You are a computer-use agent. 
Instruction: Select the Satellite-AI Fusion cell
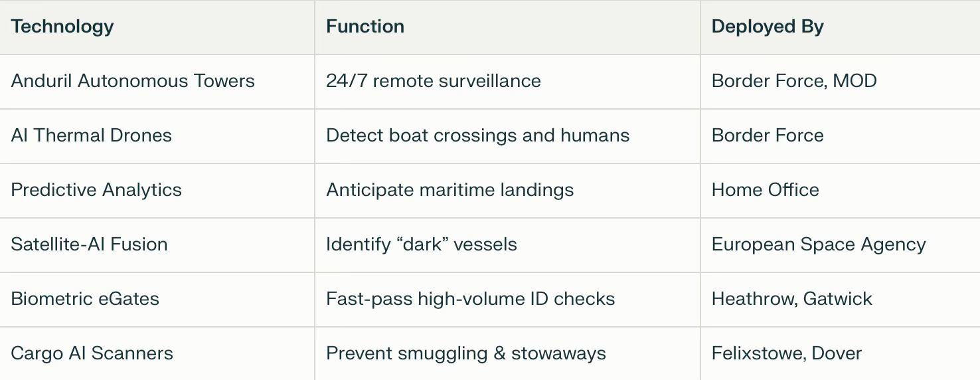click(x=157, y=245)
